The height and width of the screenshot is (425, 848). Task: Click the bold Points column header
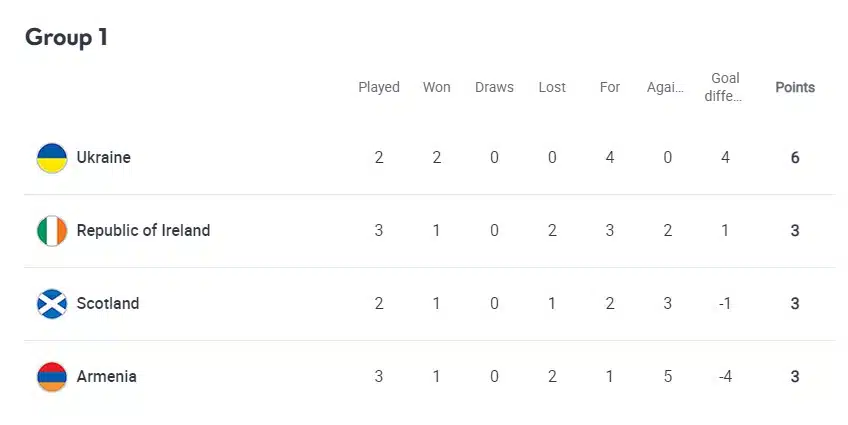[795, 87]
